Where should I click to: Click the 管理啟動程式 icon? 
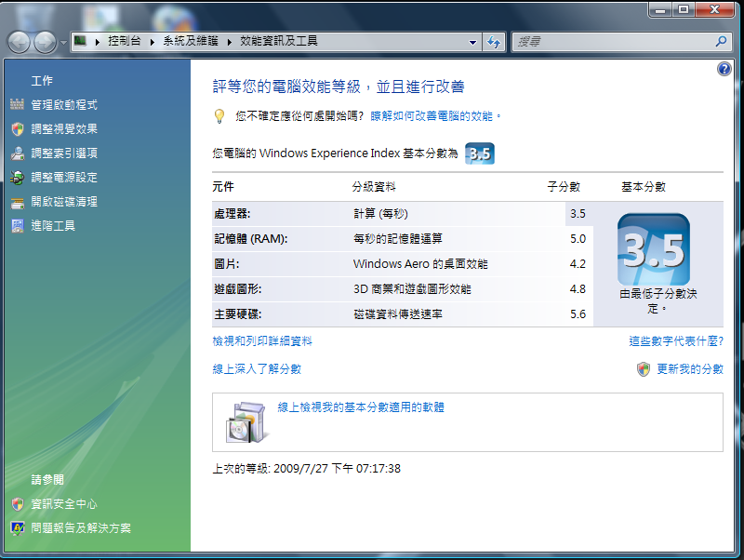(x=17, y=104)
